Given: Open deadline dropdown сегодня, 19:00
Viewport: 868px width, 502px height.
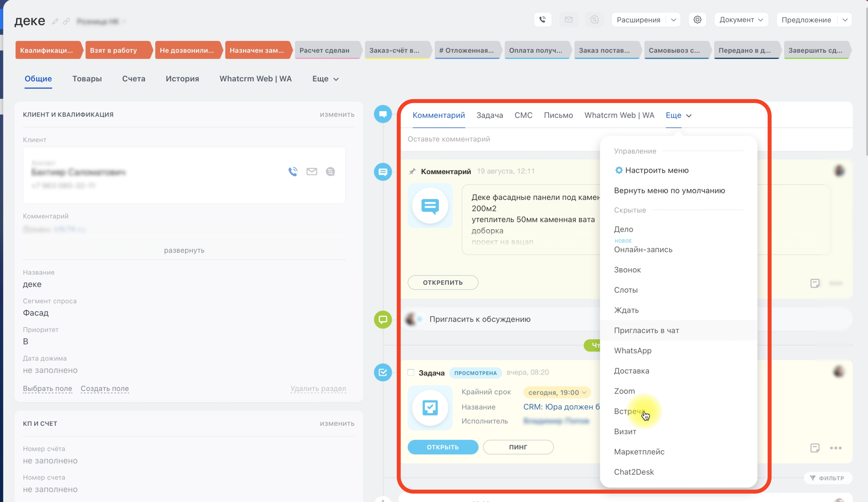Looking at the screenshot, I should click(x=557, y=392).
